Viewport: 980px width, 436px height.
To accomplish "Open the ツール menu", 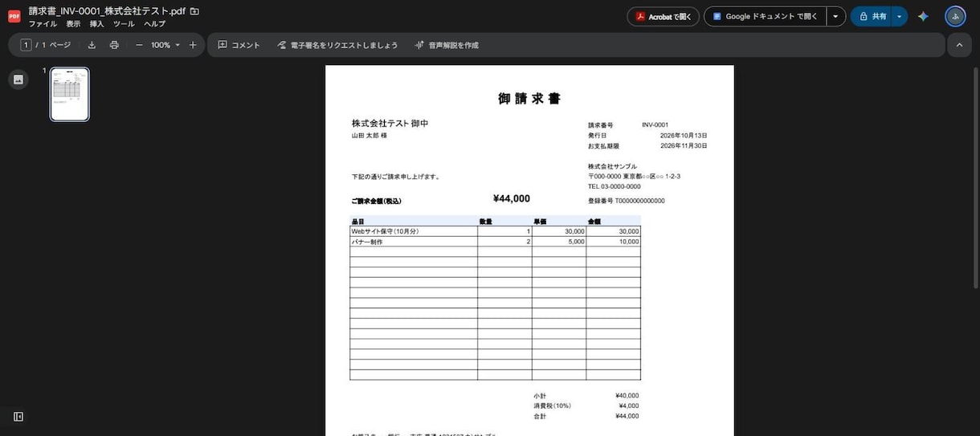I will tap(124, 24).
